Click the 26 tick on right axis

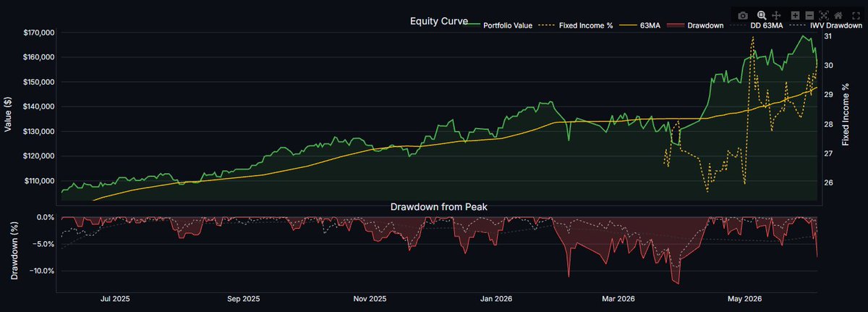point(829,182)
